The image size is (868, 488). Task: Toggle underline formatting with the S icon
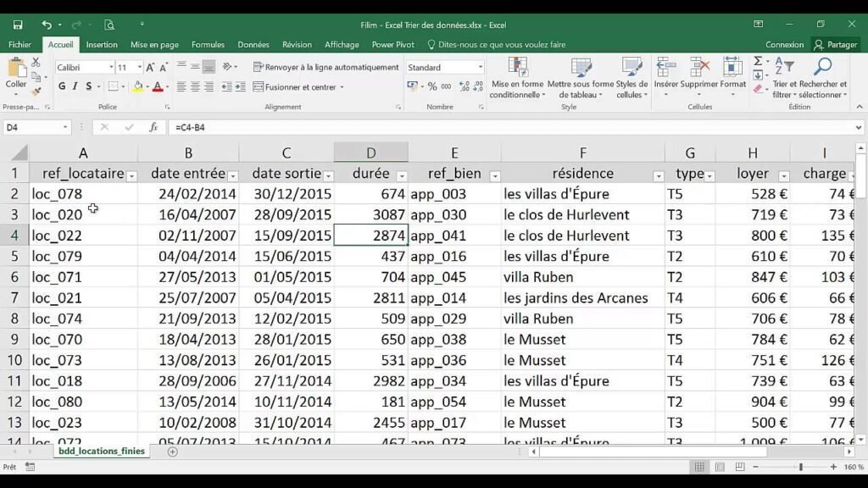tap(88, 87)
